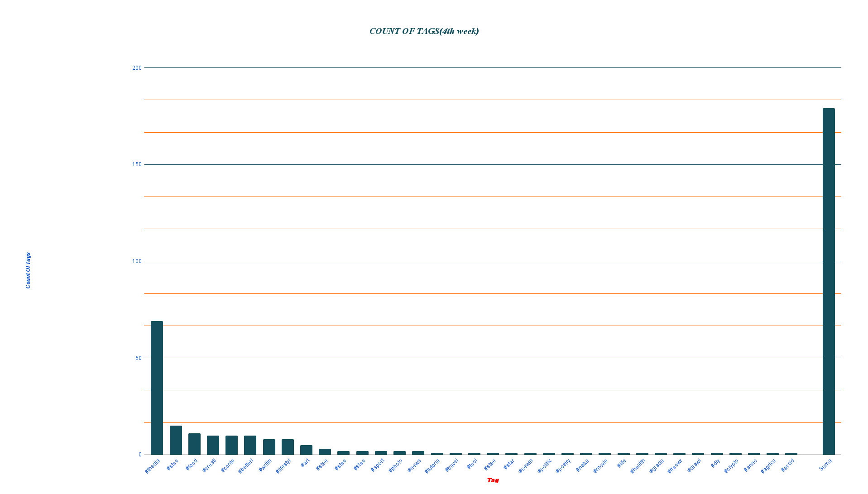Viewport: 868px width, 494px height.
Task: Click the '#gradu' axis label
Action: click(657, 466)
